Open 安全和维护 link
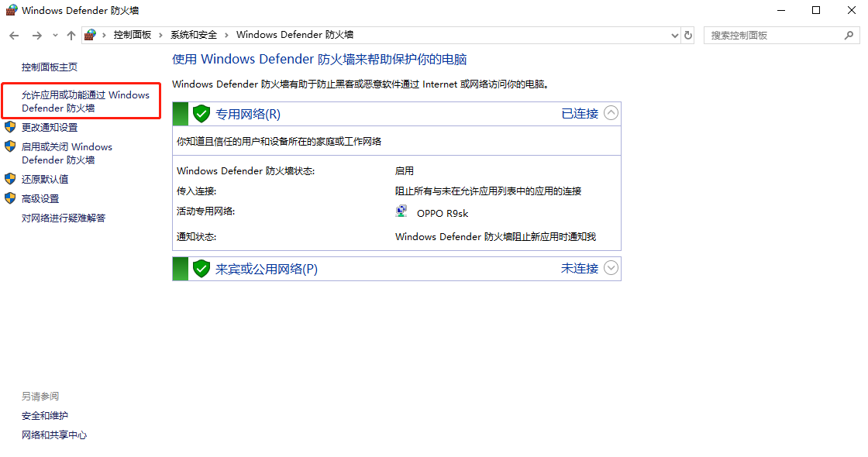The width and height of the screenshot is (868, 457). pos(45,415)
